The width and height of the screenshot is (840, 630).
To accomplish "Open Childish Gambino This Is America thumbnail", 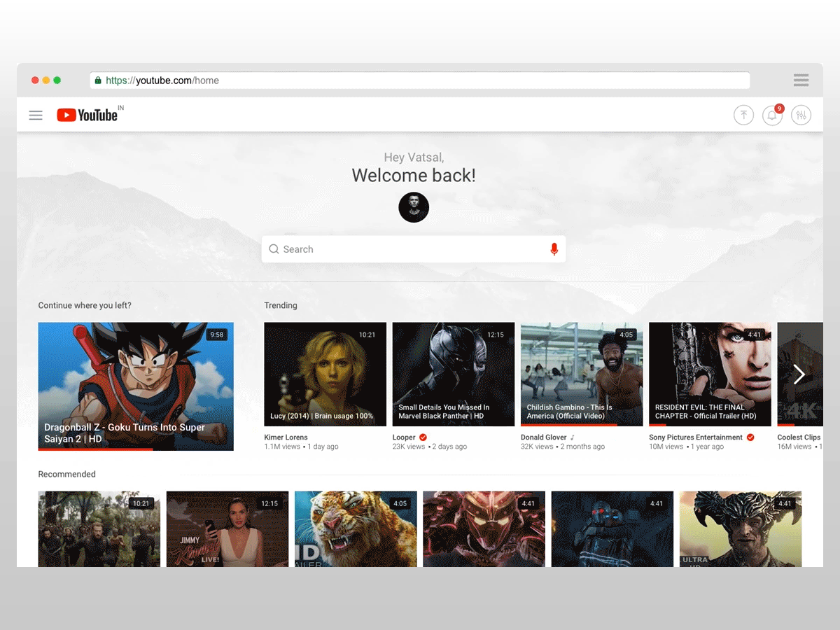I will pos(582,374).
